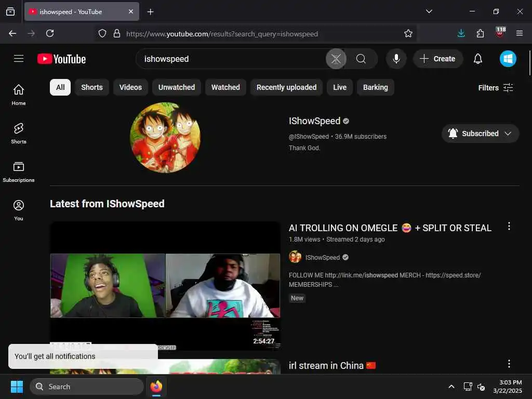Open the Create upload menu
The image size is (532, 399).
437,59
